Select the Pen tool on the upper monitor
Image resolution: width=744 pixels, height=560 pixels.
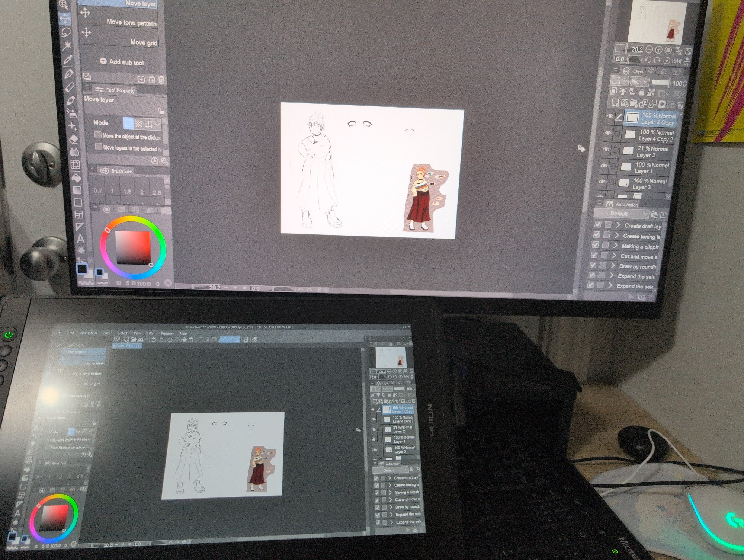pos(69,73)
